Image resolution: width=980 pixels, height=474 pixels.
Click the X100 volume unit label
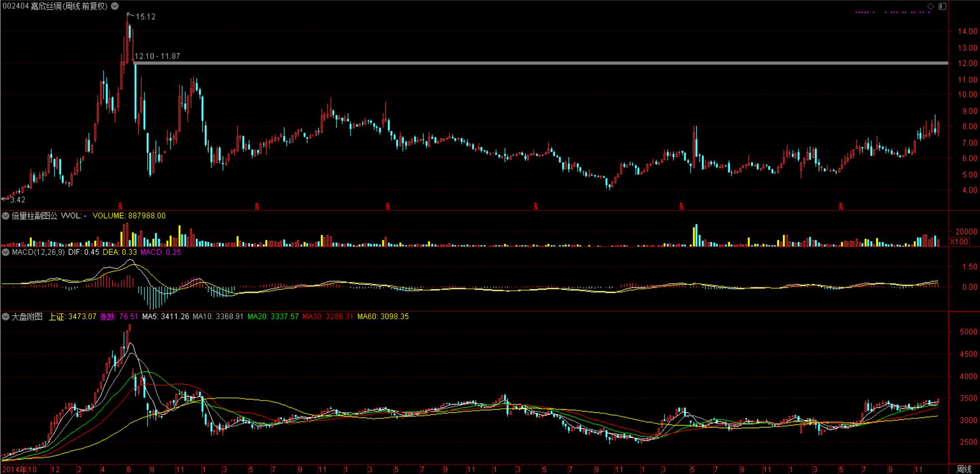(959, 242)
